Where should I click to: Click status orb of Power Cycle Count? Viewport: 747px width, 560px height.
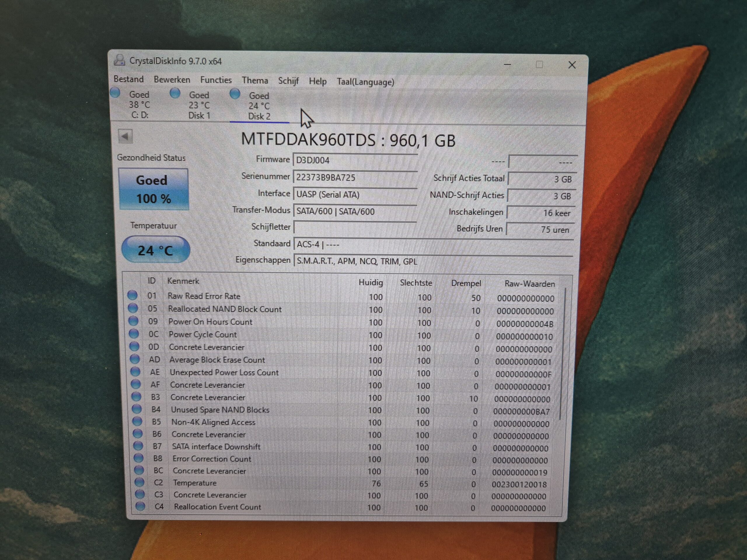tap(134, 333)
